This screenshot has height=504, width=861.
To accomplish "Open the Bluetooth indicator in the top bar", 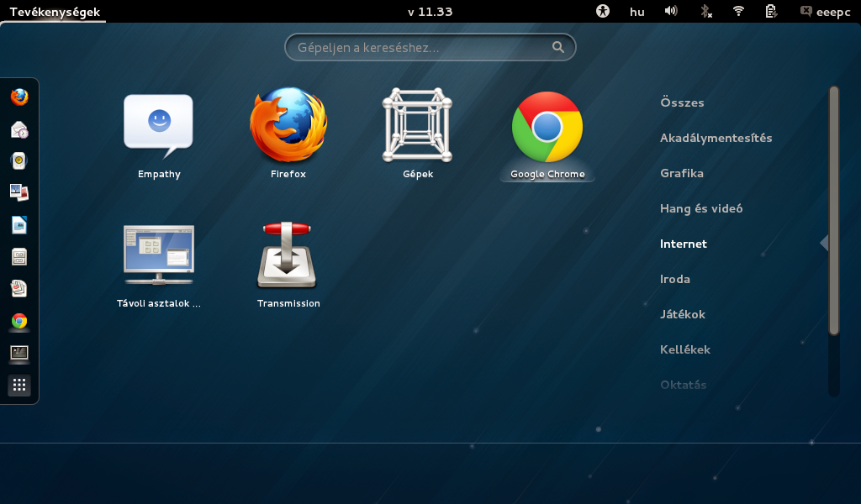I will click(x=706, y=11).
